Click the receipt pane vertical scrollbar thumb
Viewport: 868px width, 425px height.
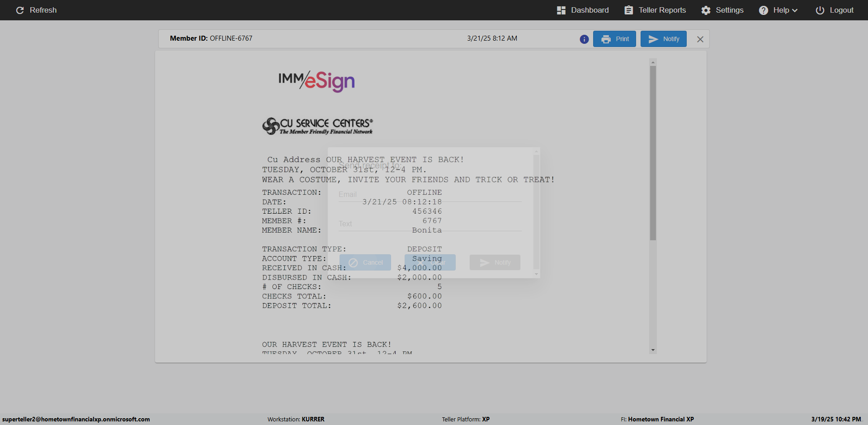pos(653,153)
